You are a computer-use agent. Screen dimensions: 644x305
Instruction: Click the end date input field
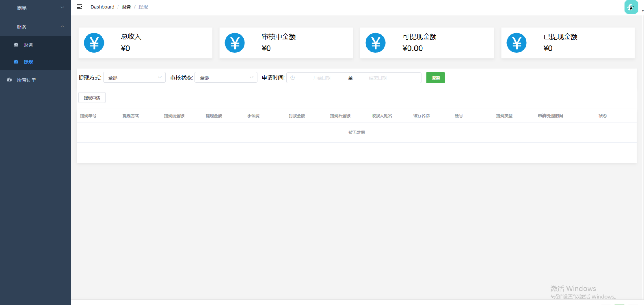click(378, 78)
